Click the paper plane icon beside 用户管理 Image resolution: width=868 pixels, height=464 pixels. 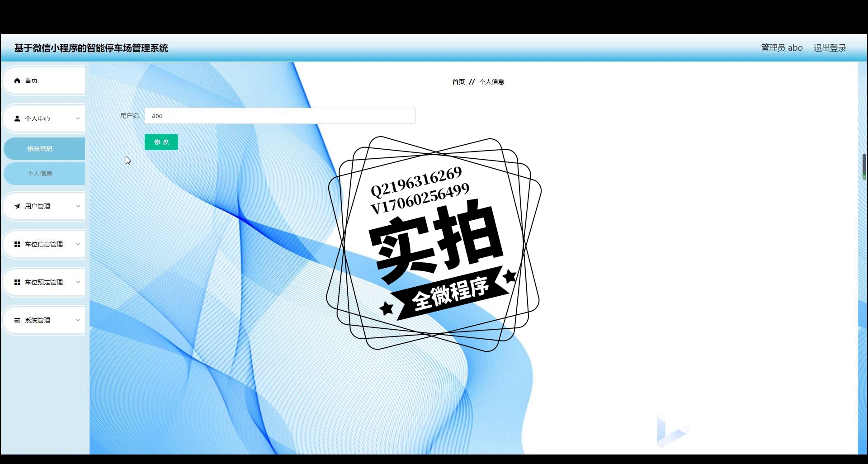click(x=17, y=206)
